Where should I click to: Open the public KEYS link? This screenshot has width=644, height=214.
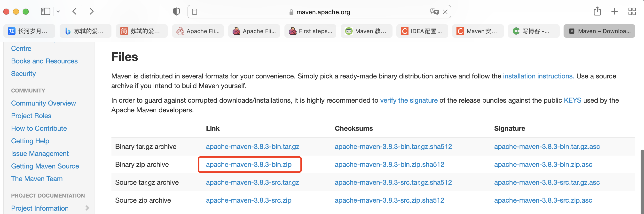[573, 100]
